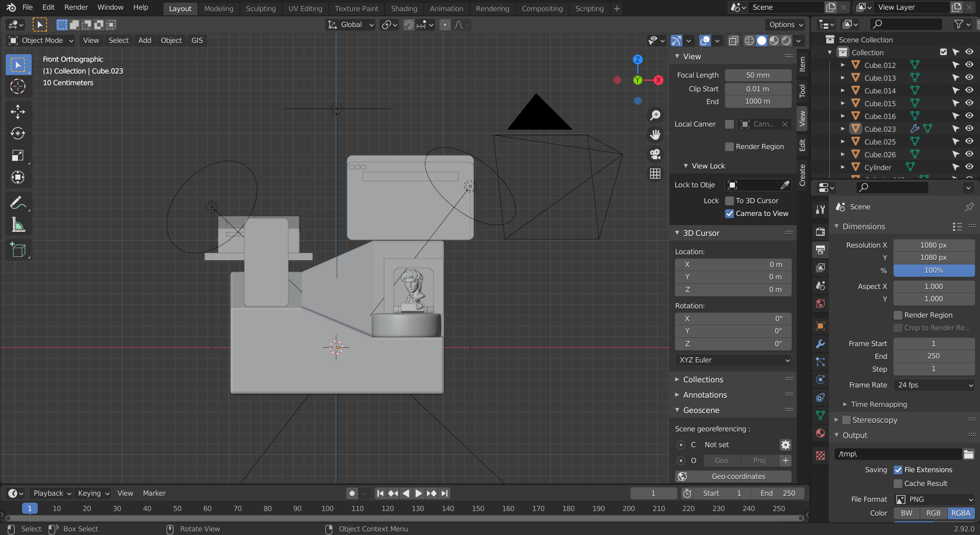Open Modifier properties wrench icon

tap(821, 344)
